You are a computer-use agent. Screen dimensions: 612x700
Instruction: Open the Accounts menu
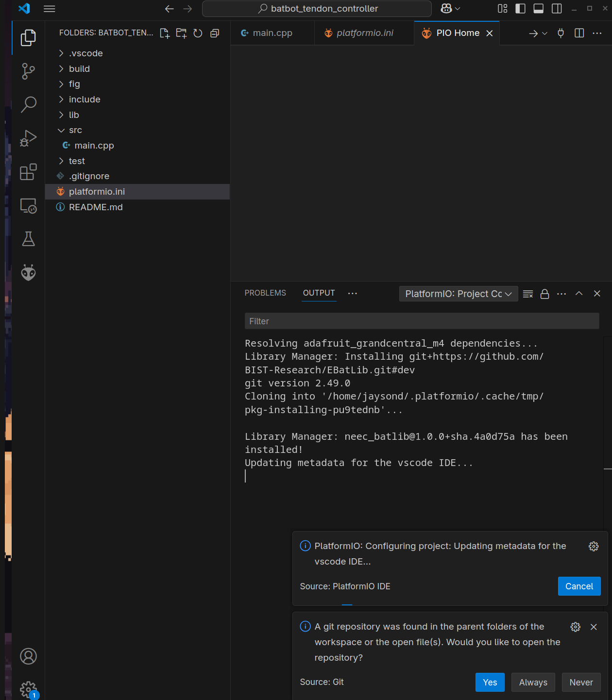[x=28, y=656]
